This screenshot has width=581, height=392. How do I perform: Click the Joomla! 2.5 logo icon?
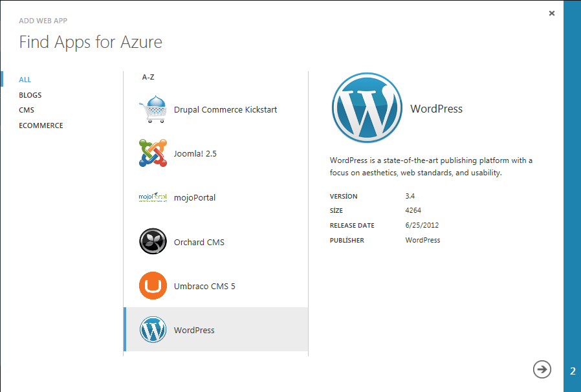click(153, 153)
